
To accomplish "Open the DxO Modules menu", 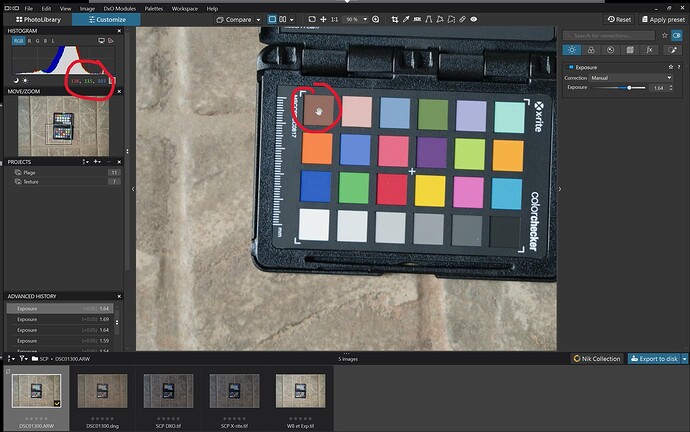I will (x=122, y=7).
